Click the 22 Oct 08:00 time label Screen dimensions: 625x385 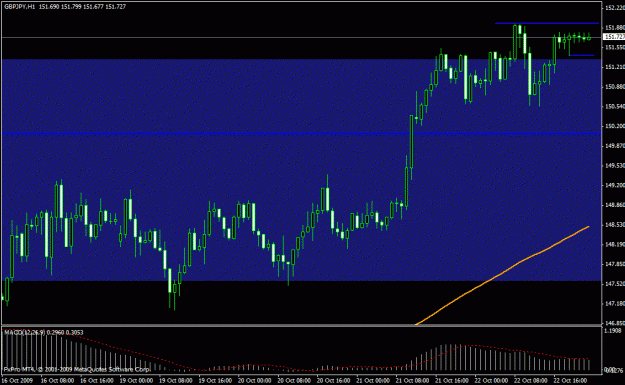531,380
